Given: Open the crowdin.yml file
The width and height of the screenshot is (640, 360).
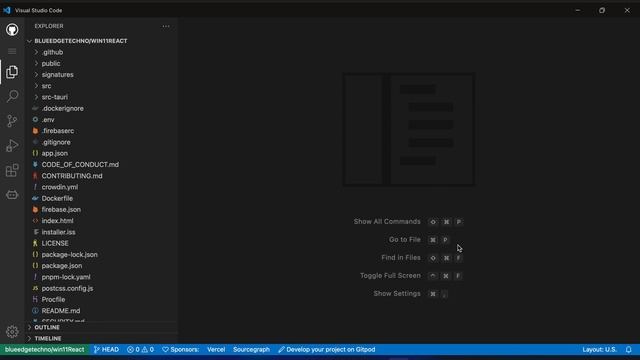Looking at the screenshot, I should (101, 187).
